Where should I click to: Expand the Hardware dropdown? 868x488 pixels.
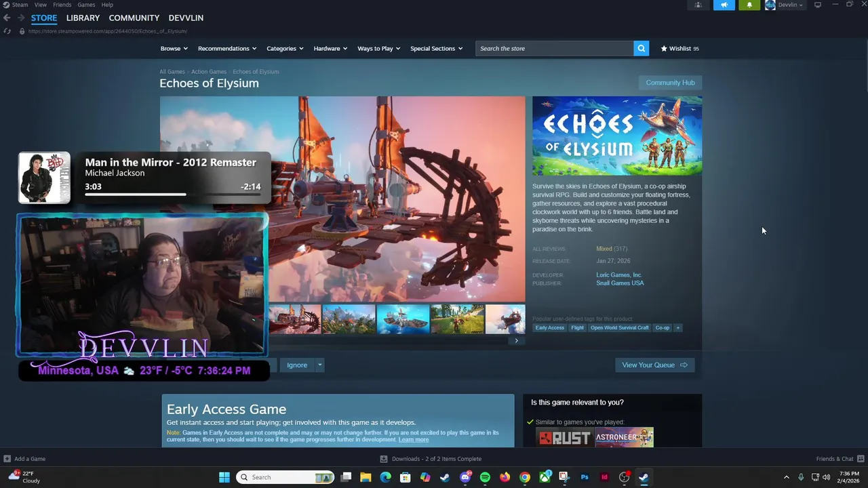330,48
